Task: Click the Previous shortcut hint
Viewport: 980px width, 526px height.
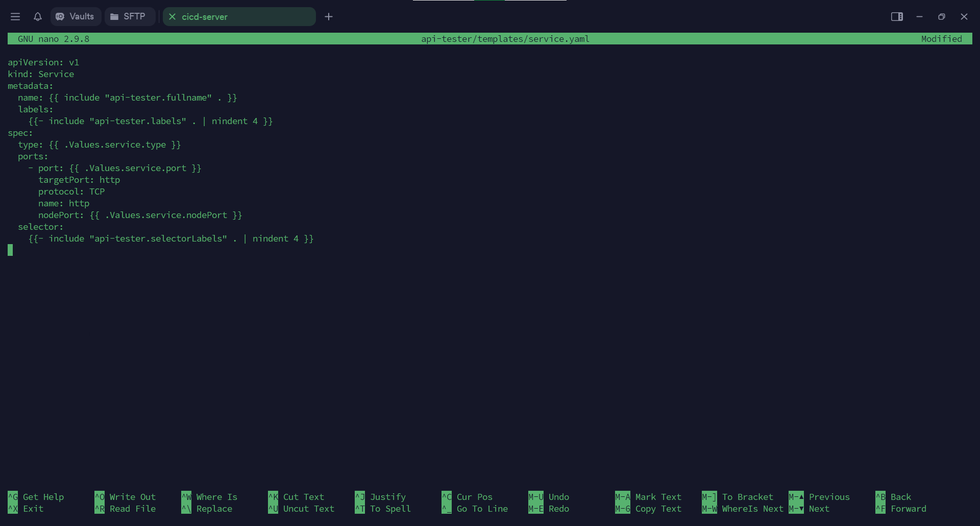Action: (x=819, y=497)
